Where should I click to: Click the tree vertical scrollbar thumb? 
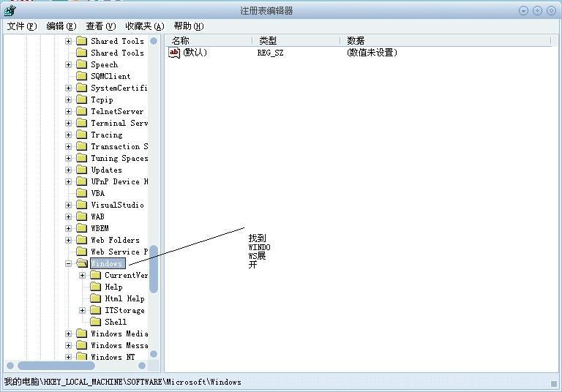[x=154, y=269]
